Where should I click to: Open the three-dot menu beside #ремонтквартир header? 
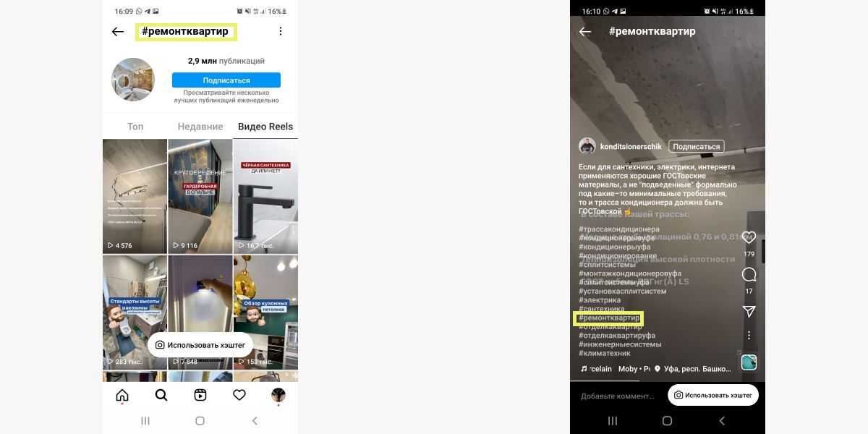281,31
